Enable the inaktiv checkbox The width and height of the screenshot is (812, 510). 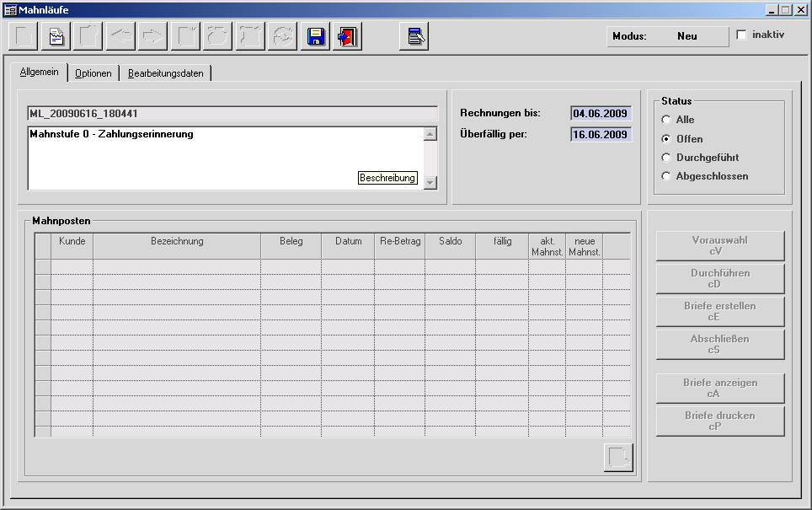click(x=741, y=35)
